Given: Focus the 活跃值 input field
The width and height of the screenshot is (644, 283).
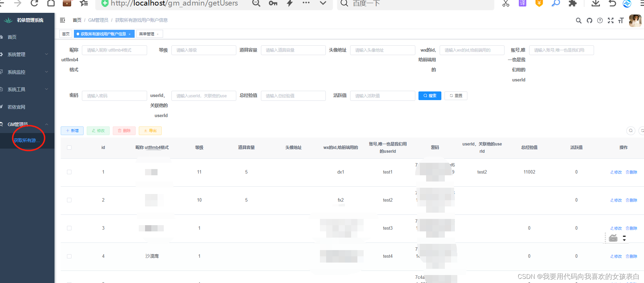Looking at the screenshot, I should 383,96.
